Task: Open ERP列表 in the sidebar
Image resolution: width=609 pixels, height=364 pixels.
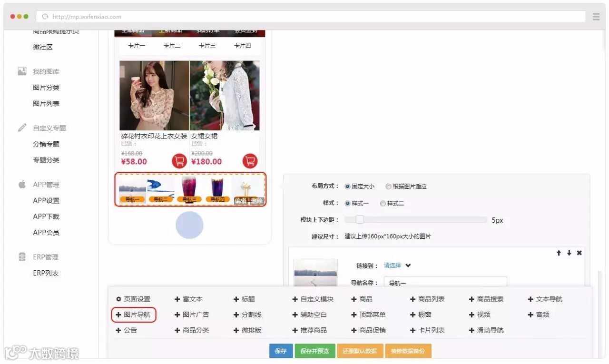Action: [46, 273]
